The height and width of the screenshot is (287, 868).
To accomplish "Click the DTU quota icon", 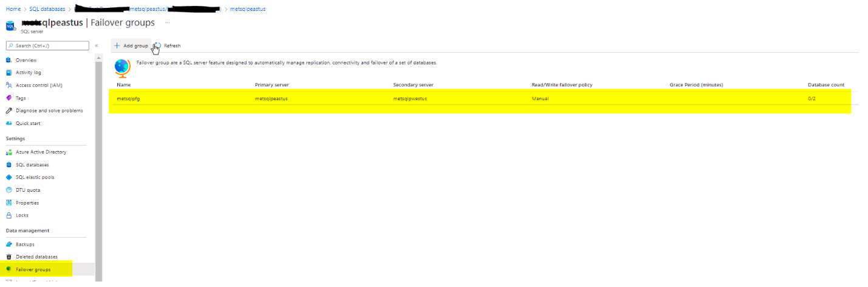I will [9, 190].
